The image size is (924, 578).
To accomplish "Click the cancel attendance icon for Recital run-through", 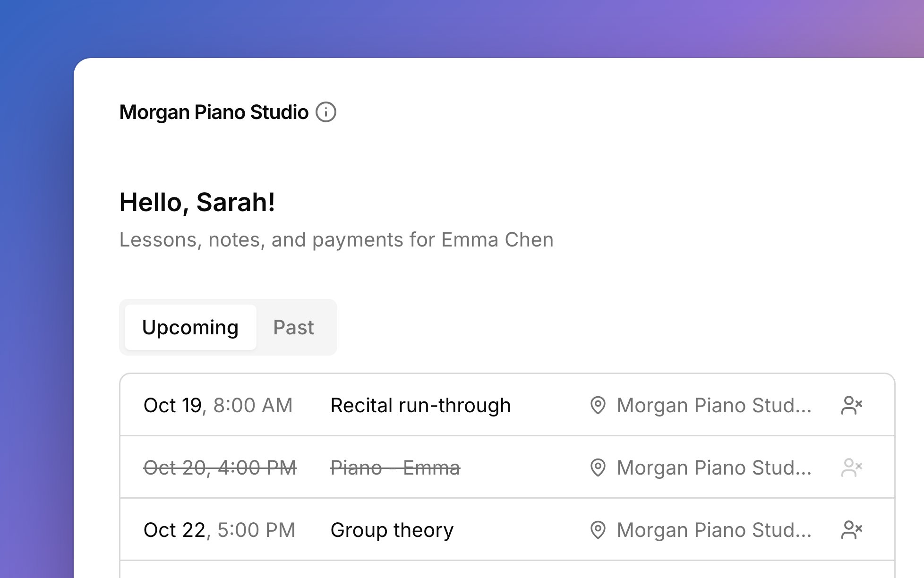I will [x=852, y=405].
